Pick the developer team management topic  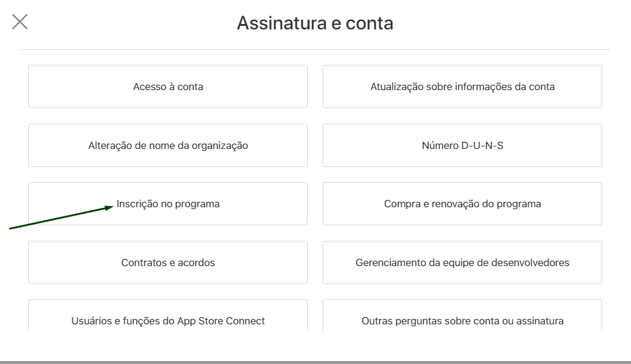pyautogui.click(x=462, y=262)
